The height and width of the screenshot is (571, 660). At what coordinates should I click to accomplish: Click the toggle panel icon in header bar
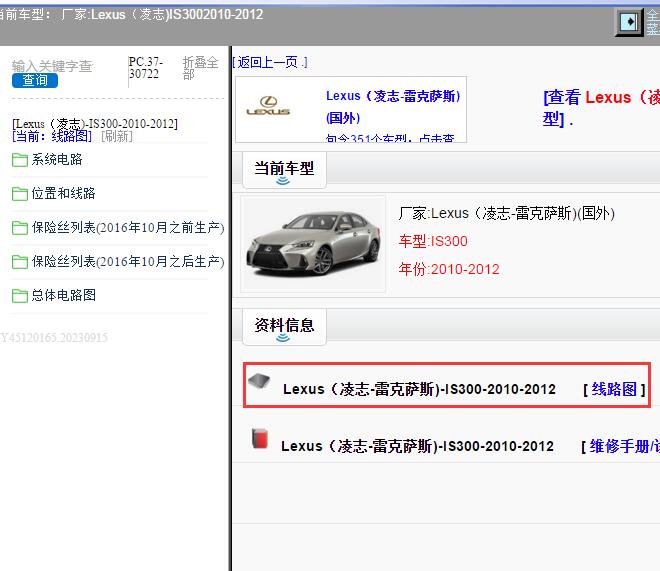pos(629,22)
